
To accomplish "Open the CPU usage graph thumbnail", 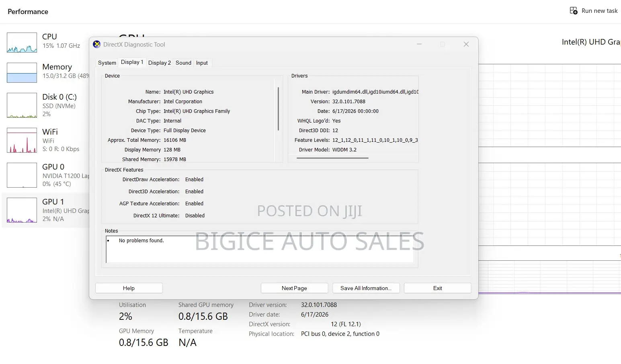I will click(22, 43).
